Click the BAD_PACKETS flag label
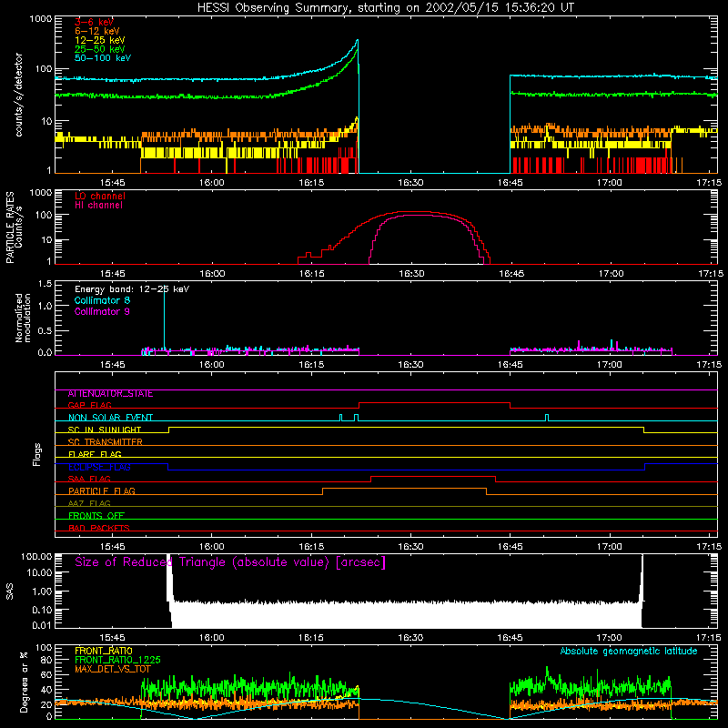 click(99, 529)
